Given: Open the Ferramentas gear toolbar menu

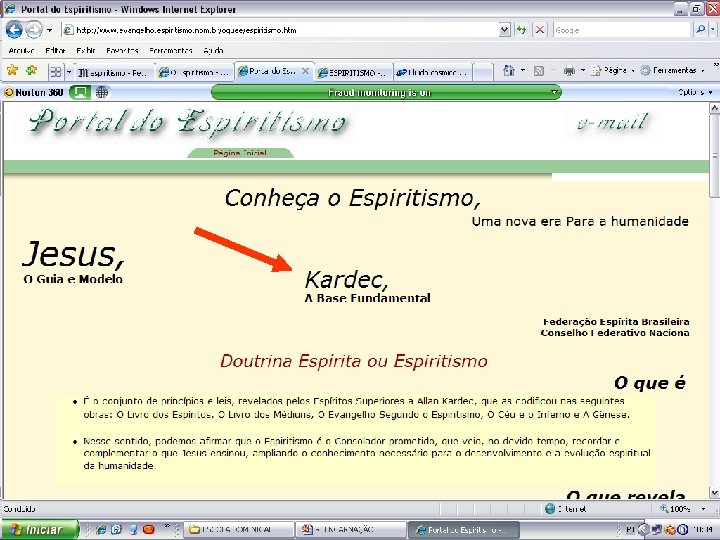Looking at the screenshot, I should tap(673, 70).
